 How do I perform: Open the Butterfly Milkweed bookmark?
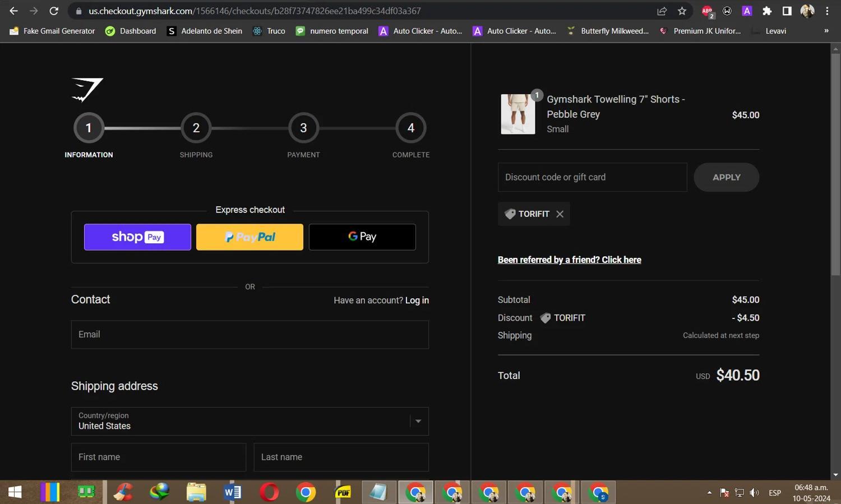pos(608,31)
